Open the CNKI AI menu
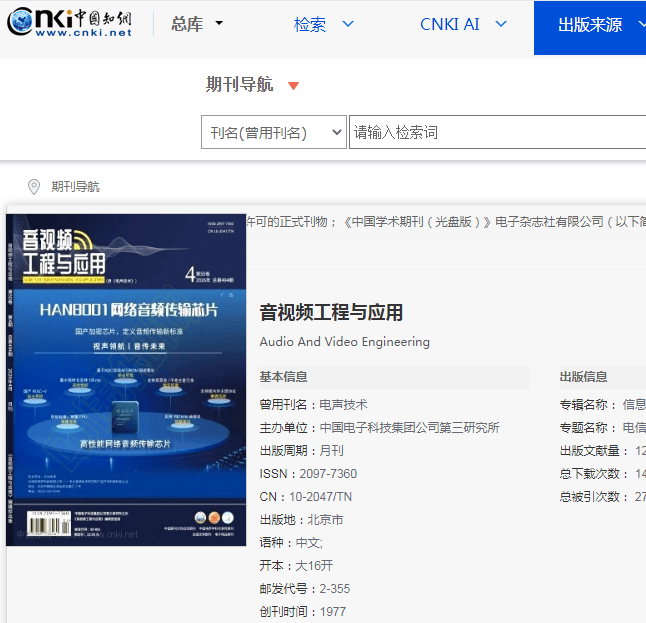Screen dimensions: 646x623 tap(449, 24)
